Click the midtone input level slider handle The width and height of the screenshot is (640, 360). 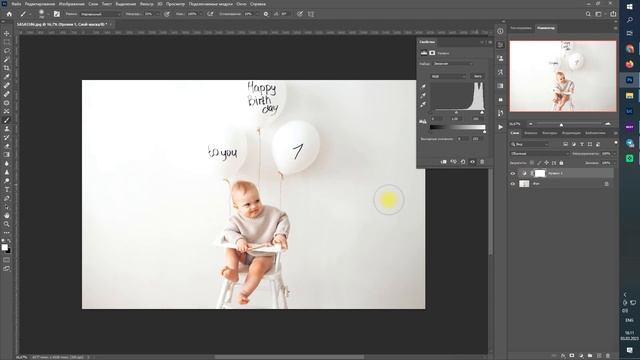456,112
